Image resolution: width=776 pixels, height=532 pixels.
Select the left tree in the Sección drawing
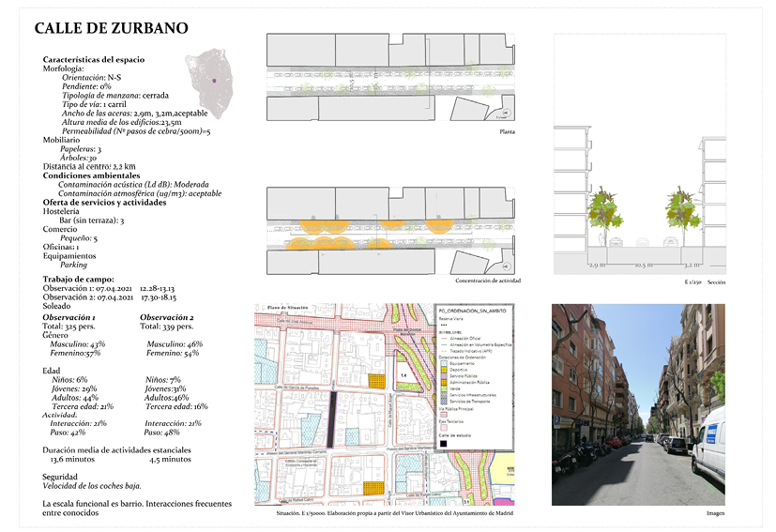[x=604, y=212]
